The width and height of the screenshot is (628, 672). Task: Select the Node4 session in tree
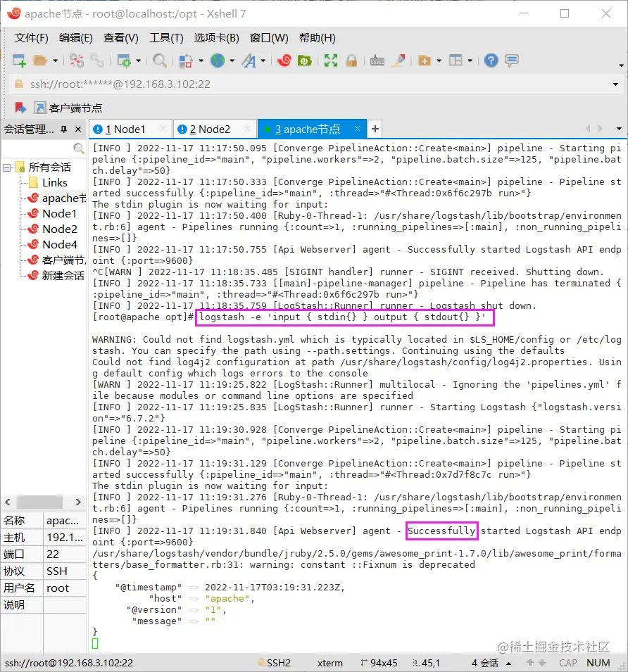coord(52,245)
